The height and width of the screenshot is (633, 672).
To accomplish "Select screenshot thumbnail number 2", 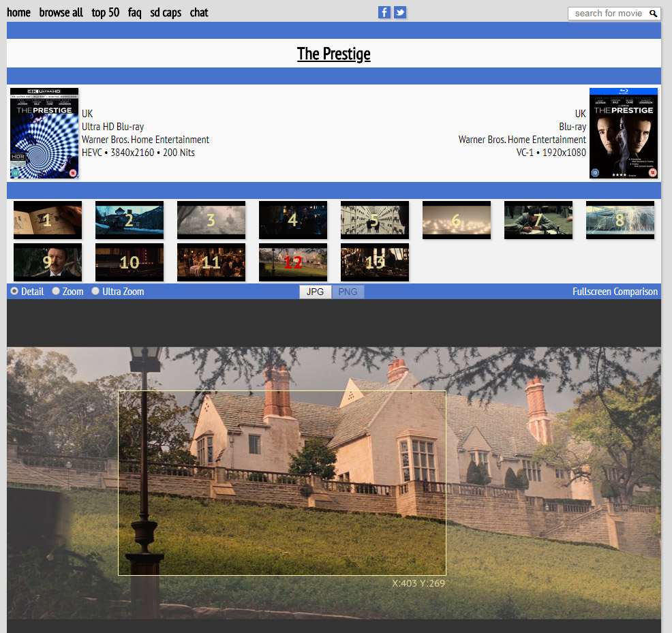I will pos(129,220).
